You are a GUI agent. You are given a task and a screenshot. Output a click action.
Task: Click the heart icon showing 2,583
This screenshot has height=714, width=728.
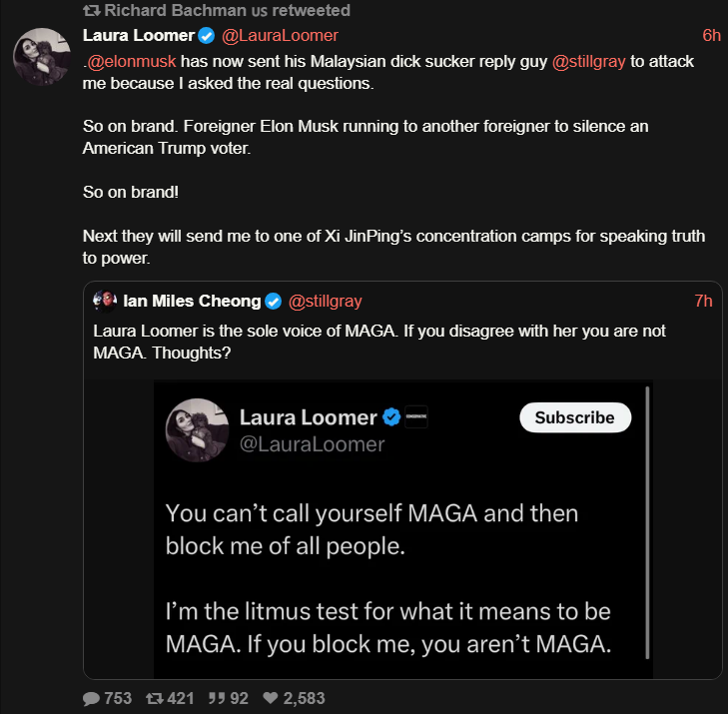coord(270,699)
